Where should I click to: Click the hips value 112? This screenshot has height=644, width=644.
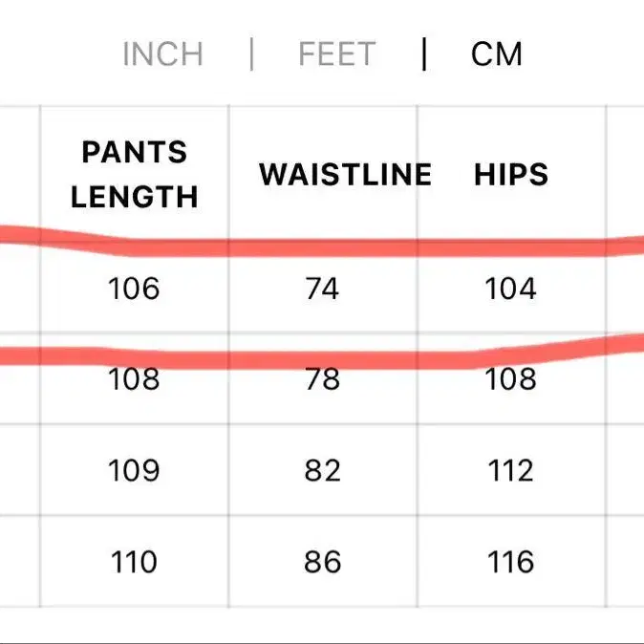pos(511,471)
